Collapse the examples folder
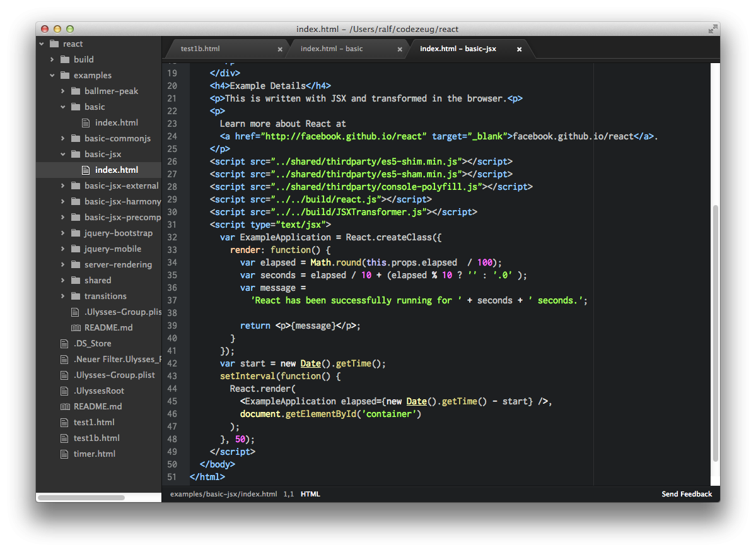This screenshot has width=756, height=552. [52, 75]
